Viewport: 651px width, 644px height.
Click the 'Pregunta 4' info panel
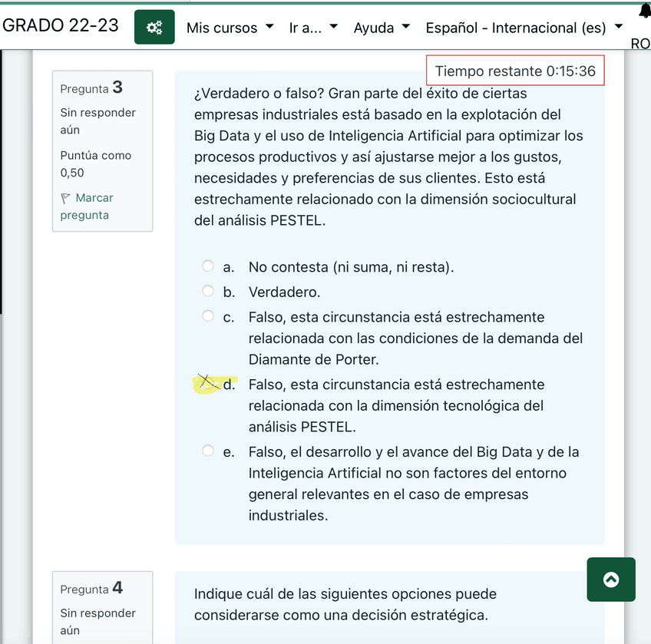tap(102, 606)
